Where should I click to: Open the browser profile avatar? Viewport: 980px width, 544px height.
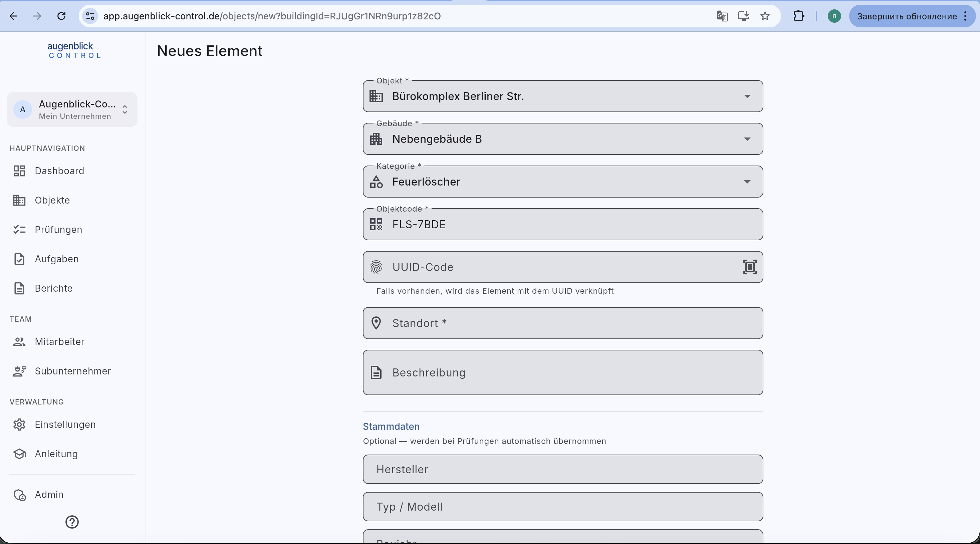(834, 16)
